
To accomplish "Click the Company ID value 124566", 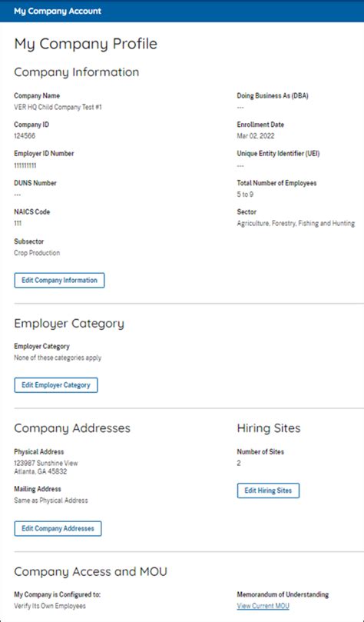I will point(25,136).
